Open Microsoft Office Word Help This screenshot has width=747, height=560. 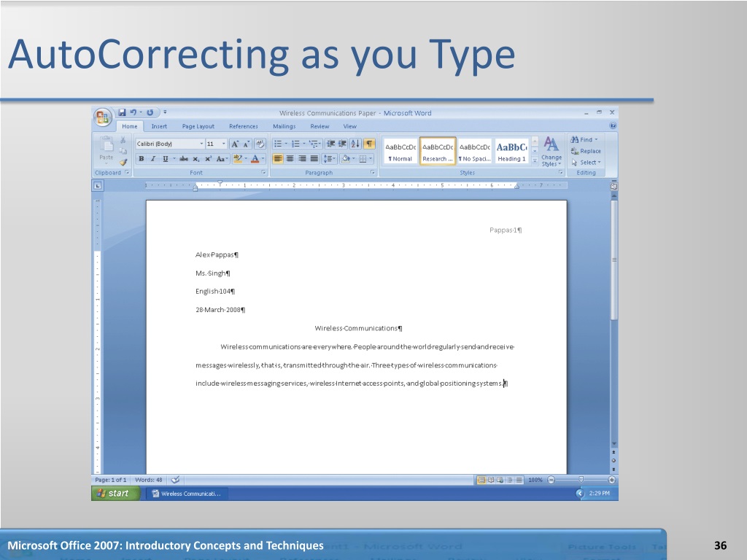point(613,125)
